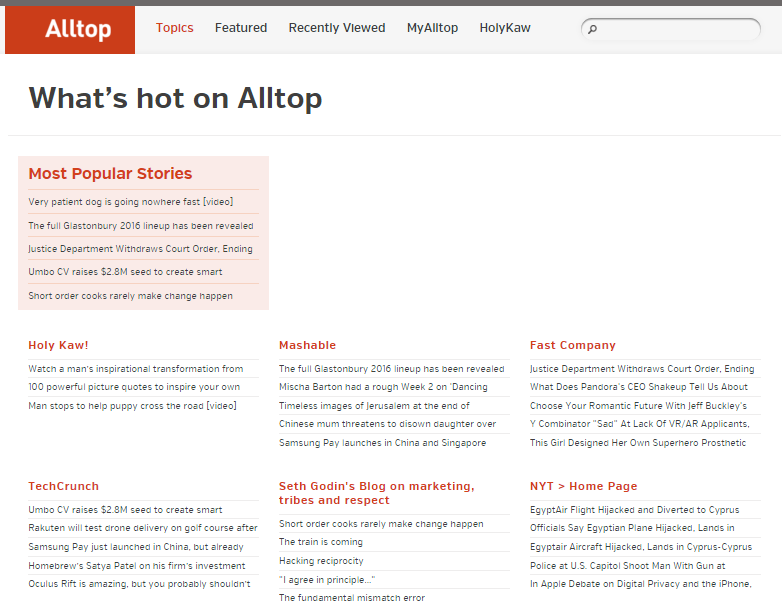The width and height of the screenshot is (782, 607).
Task: Open Umbo CV story under TechCrunch
Action: (125, 510)
